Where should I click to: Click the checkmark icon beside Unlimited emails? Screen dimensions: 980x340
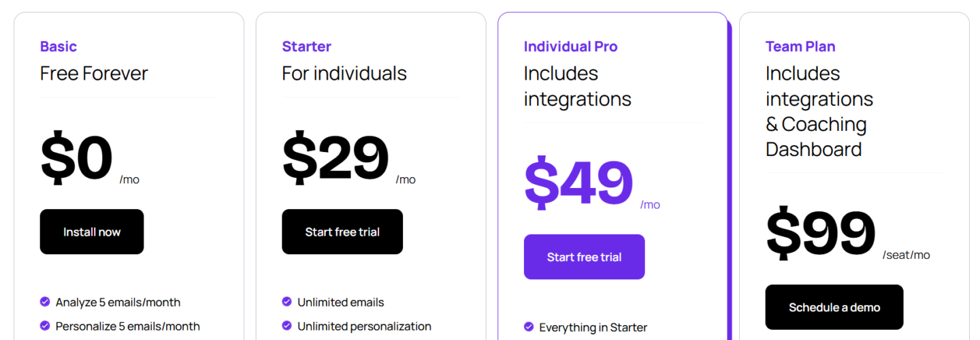[287, 302]
